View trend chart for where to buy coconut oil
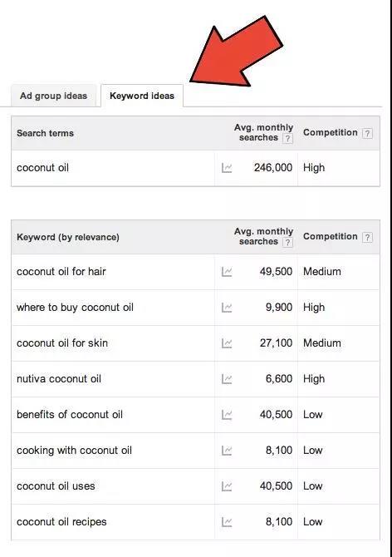 (227, 308)
